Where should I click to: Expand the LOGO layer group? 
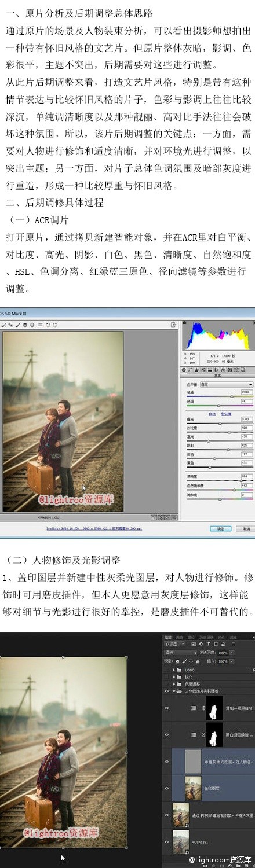pos(174,670)
